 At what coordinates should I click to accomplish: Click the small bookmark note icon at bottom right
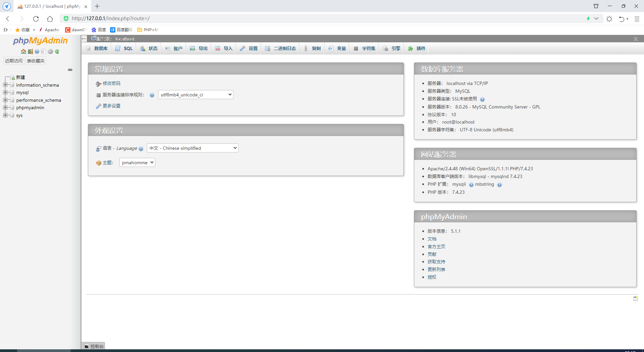click(636, 298)
